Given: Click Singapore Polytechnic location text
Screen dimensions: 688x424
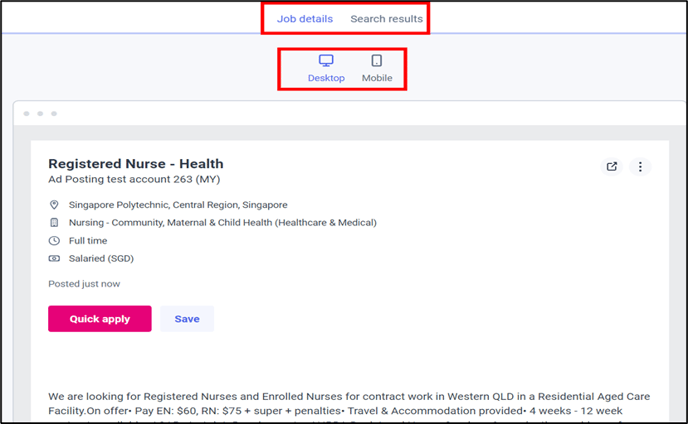Looking at the screenshot, I should [x=178, y=205].
